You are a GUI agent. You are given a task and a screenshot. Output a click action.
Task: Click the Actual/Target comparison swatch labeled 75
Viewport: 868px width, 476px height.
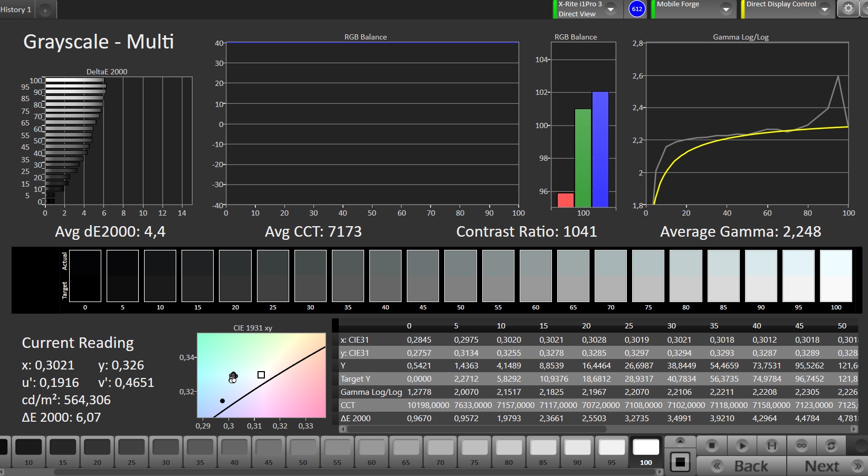pyautogui.click(x=648, y=276)
